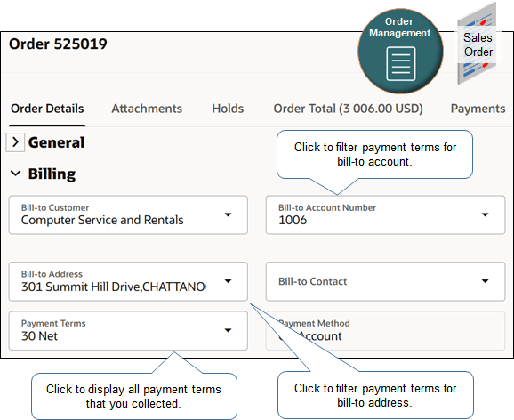Click the 30 Net payment terms value
The image size is (514, 420).
click(39, 336)
